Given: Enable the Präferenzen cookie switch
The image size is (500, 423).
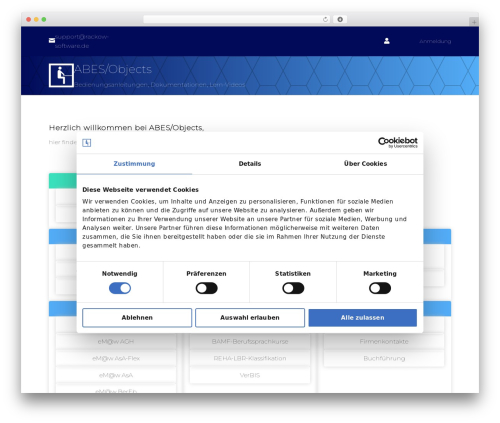Looking at the screenshot, I should coord(207,288).
